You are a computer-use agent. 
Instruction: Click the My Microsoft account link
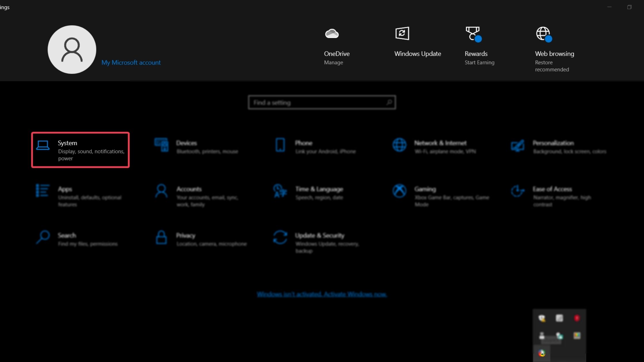click(131, 63)
